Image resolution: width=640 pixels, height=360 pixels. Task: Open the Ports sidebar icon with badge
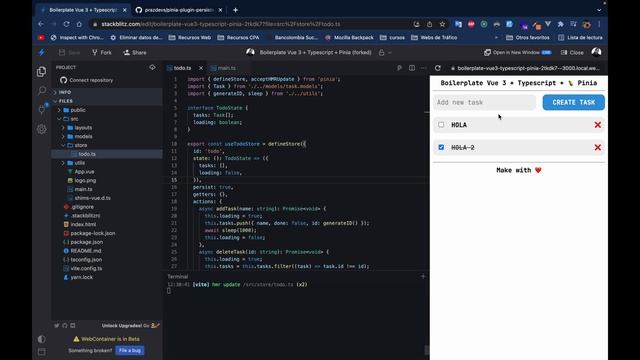pyautogui.click(x=42, y=109)
